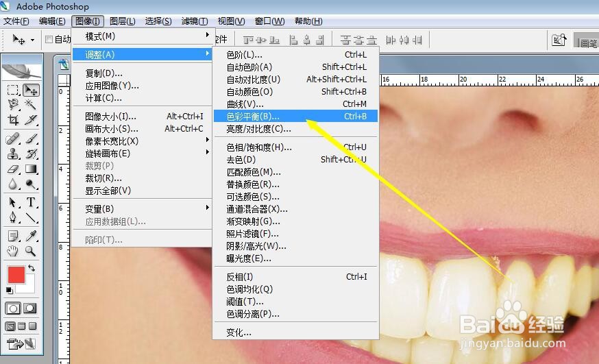Click the red foreground color swatch
This screenshot has width=599, height=364.
[x=16, y=275]
